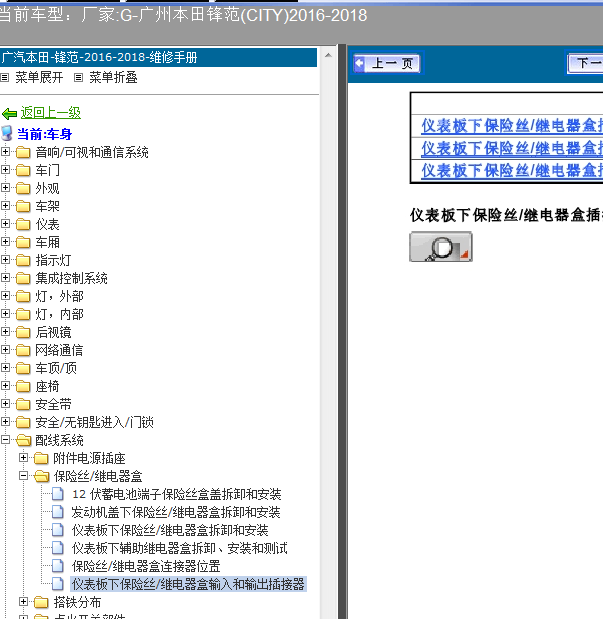Screen dimensions: 603x619
Task: Expand the 安全带 tree node
Action: [x=6, y=404]
